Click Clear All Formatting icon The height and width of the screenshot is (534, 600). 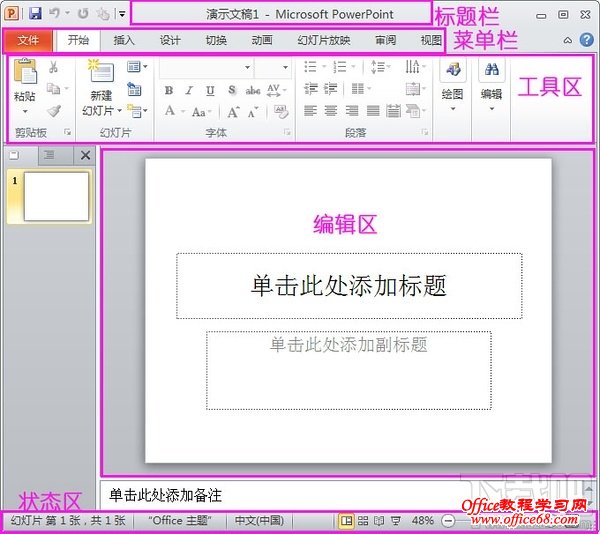pyautogui.click(x=281, y=111)
